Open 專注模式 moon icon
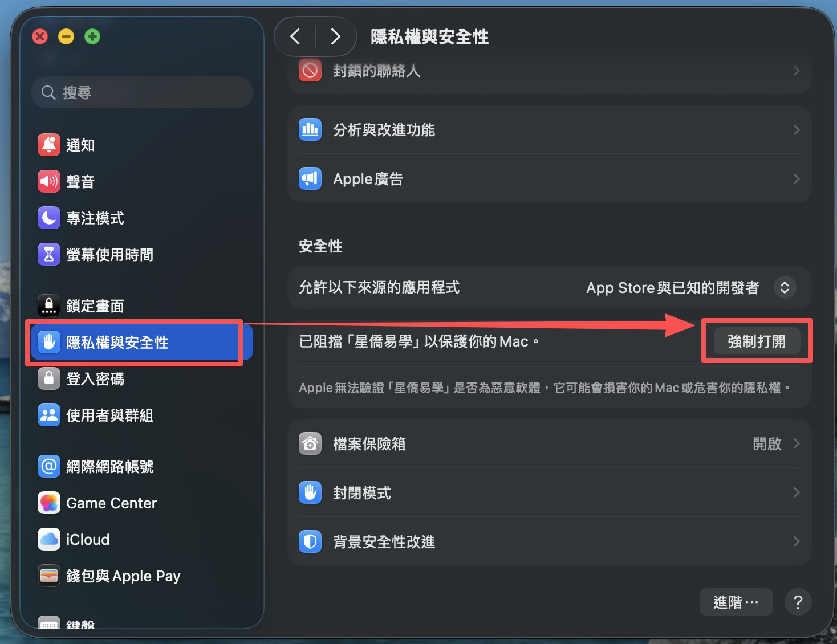837x644 pixels. point(49,218)
